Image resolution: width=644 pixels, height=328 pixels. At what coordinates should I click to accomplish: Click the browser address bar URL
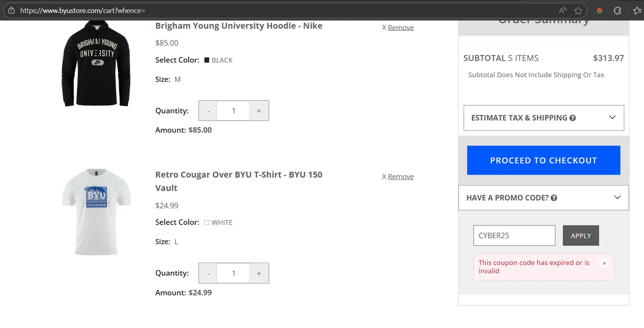pyautogui.click(x=83, y=10)
